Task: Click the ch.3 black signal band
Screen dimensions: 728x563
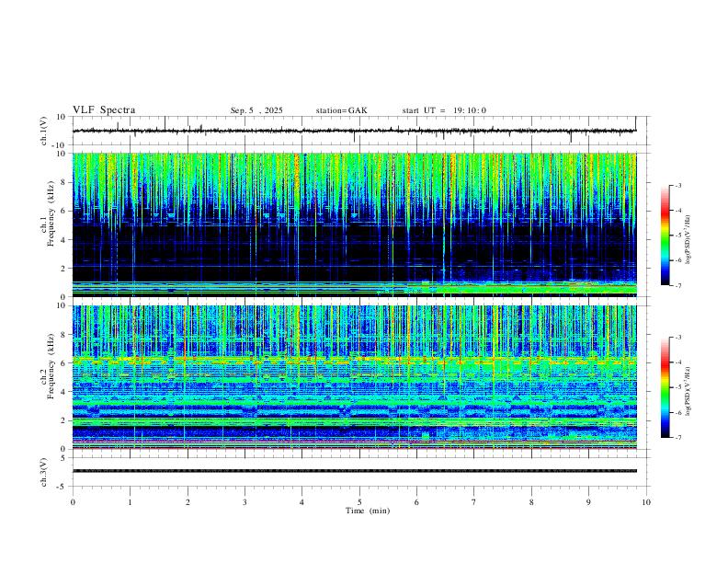Action: (354, 471)
